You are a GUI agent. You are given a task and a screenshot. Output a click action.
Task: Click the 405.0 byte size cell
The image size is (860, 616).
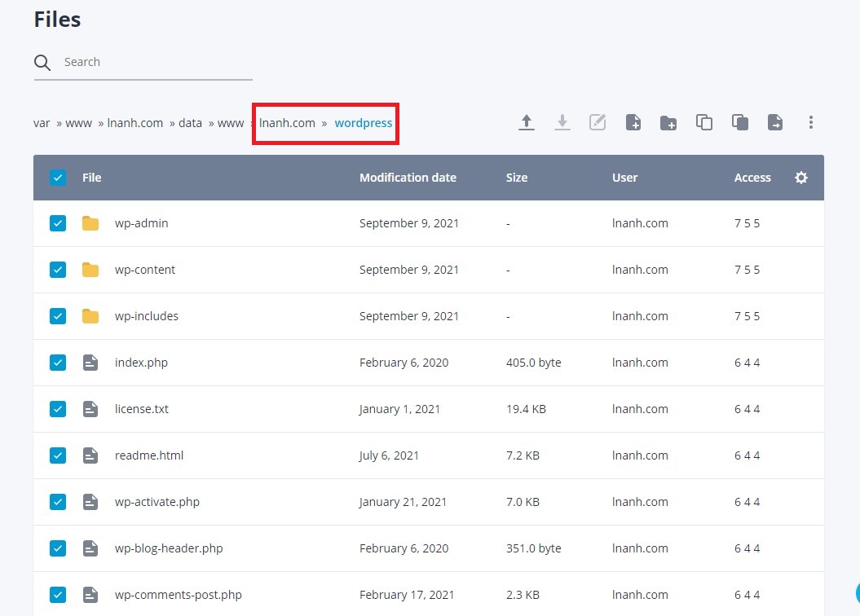click(534, 363)
